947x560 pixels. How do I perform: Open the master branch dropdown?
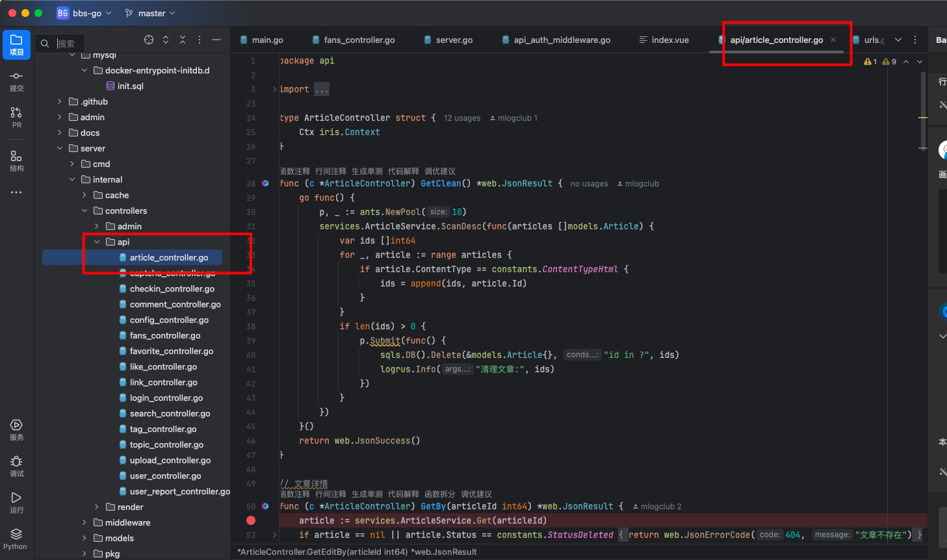click(150, 13)
